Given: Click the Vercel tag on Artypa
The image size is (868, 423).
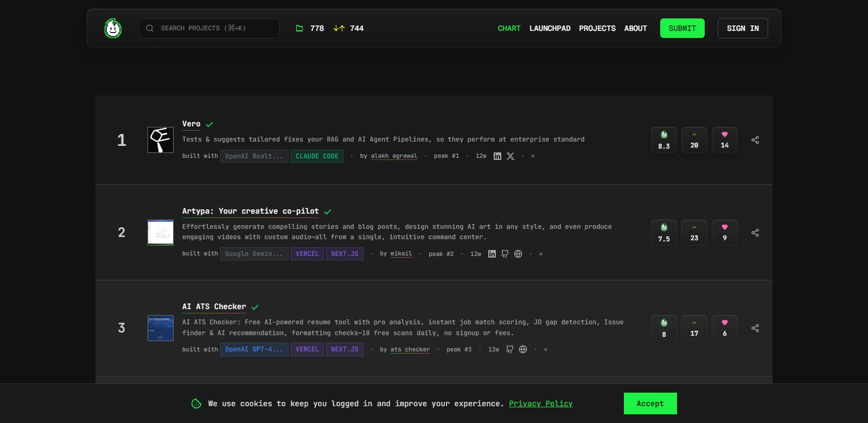Looking at the screenshot, I should coord(307,254).
